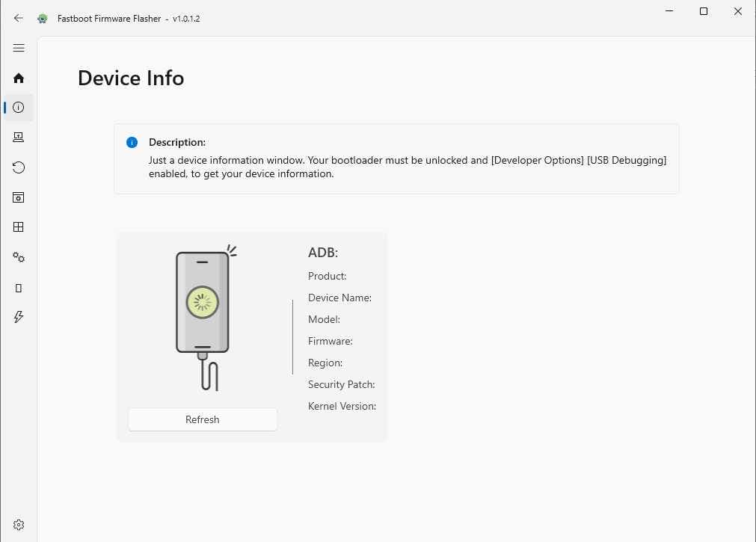
Task: Open the firmware flashing section
Action: pyautogui.click(x=19, y=137)
